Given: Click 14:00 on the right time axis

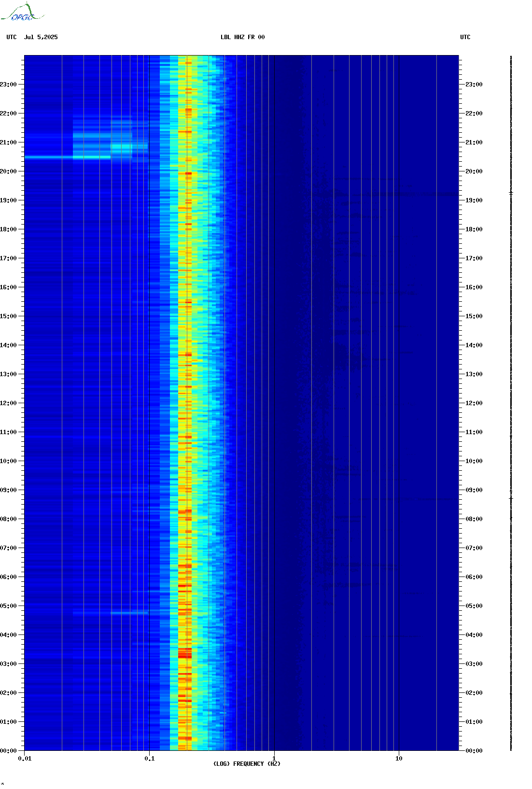Looking at the screenshot, I should (x=474, y=345).
